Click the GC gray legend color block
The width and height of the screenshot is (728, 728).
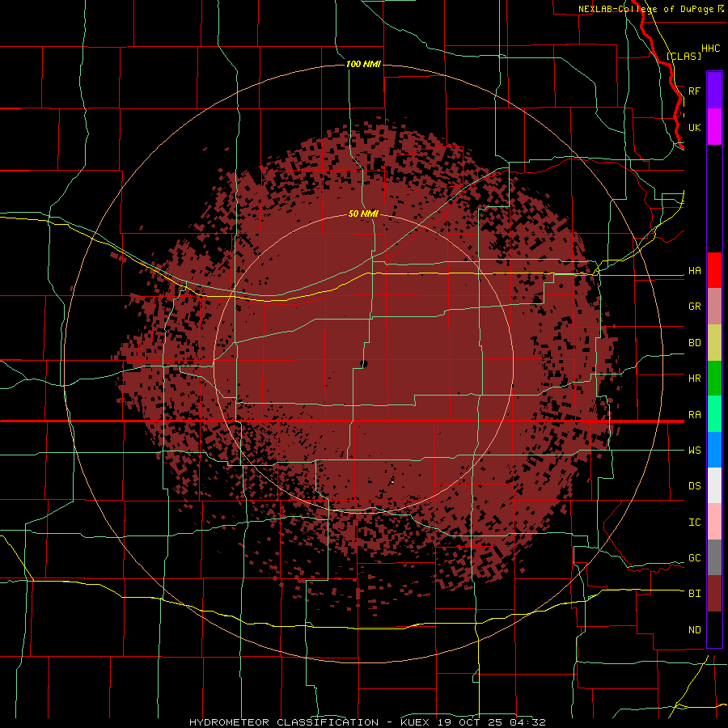(x=714, y=557)
